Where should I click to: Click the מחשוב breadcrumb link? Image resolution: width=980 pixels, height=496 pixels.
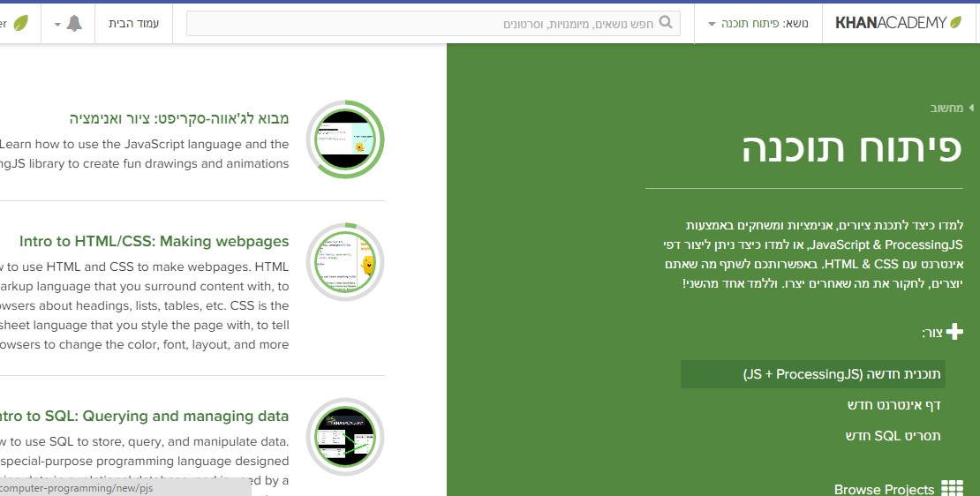point(946,108)
